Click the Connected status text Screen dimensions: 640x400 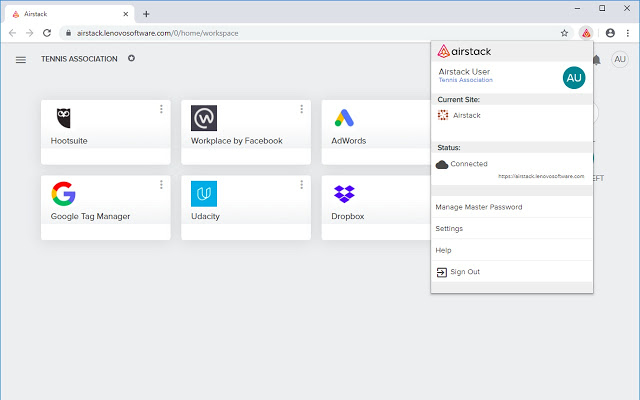(x=469, y=164)
